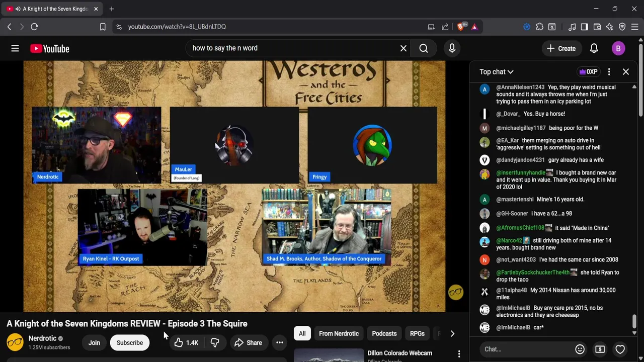
Task: Click the 1.25M subscribers text
Action: [49, 347]
